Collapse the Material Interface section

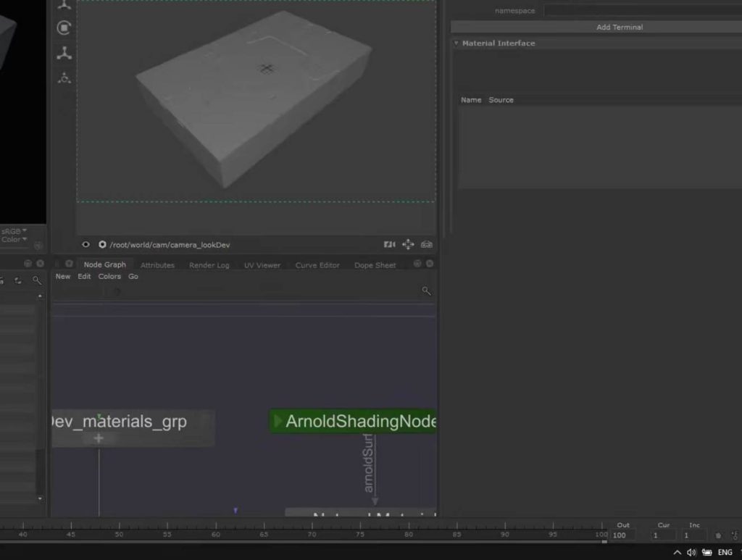tap(457, 43)
